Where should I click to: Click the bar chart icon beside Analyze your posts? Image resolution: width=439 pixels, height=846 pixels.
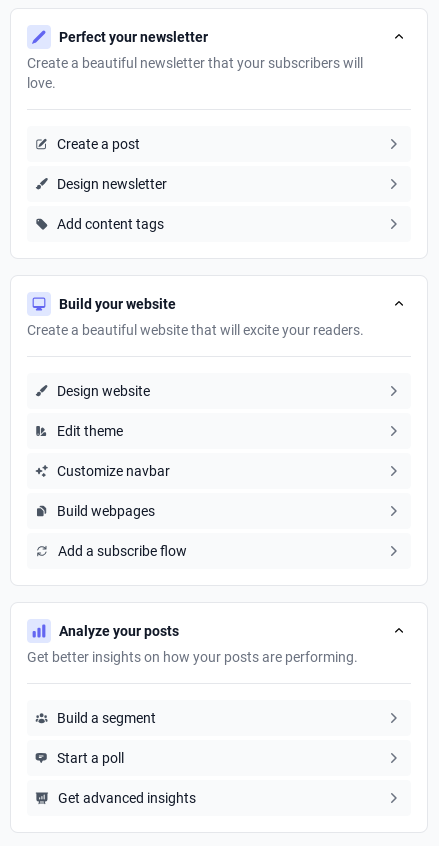39,631
